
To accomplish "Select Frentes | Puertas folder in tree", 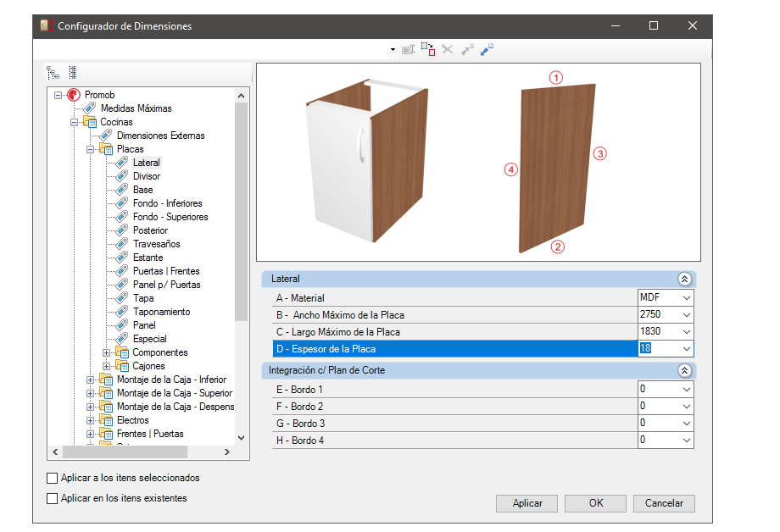I will 150,434.
